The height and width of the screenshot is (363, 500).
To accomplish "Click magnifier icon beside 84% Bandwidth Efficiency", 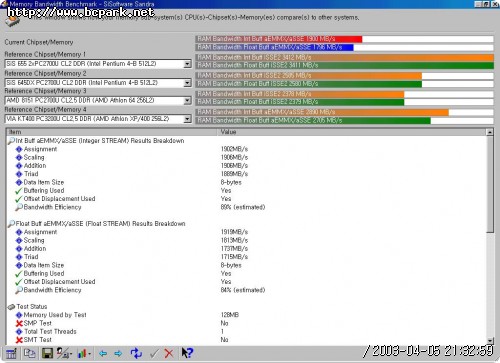I will coord(19,290).
